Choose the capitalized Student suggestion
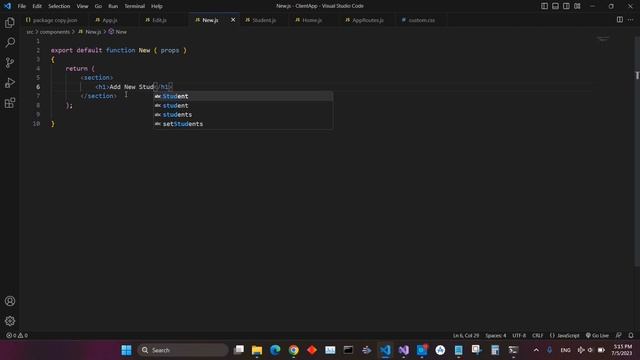 pos(243,96)
